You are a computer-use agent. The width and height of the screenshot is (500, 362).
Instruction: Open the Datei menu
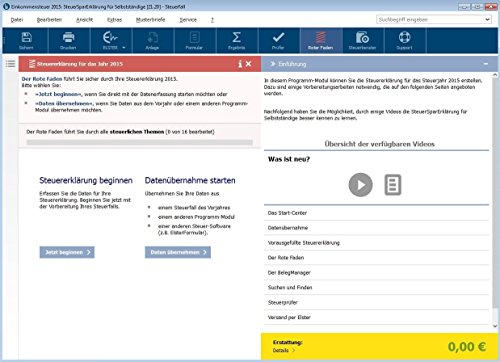pos(17,20)
